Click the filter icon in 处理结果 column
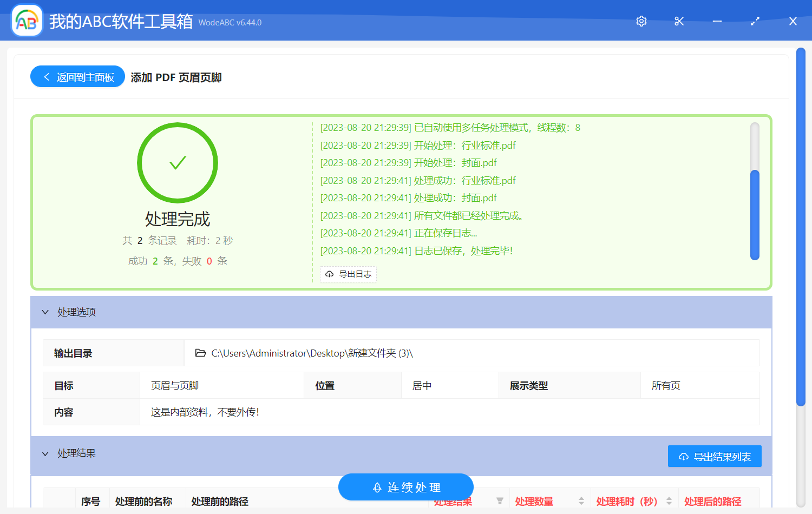 (x=500, y=501)
